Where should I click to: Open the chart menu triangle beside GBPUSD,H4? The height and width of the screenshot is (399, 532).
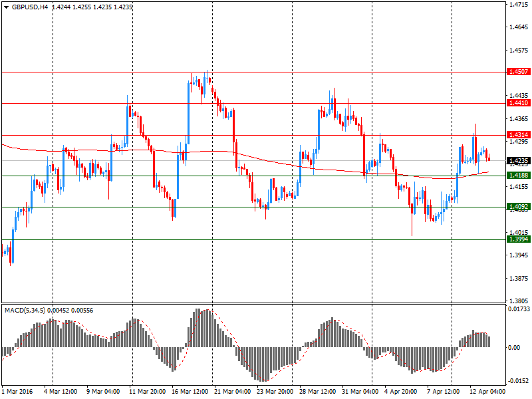pyautogui.click(x=6, y=7)
